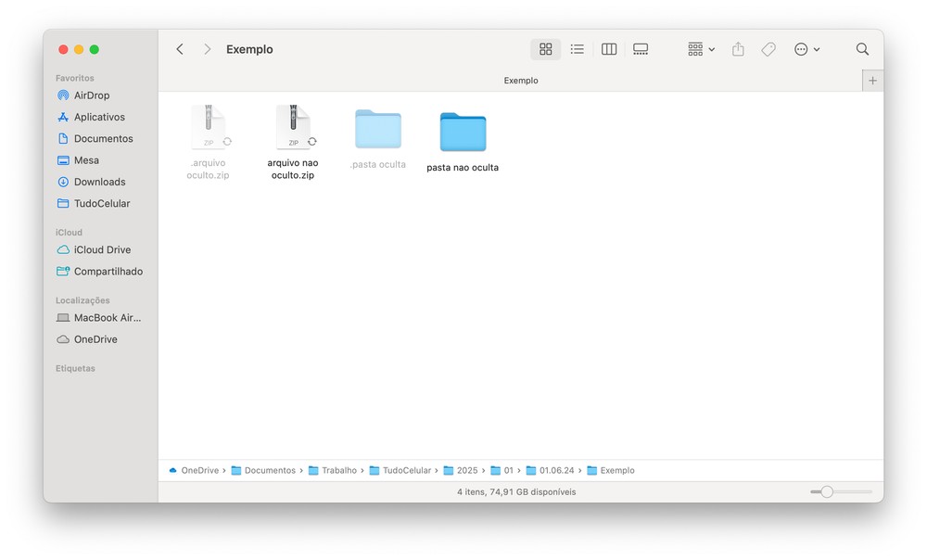Open iCloud Drive in the sidebar

(102, 249)
